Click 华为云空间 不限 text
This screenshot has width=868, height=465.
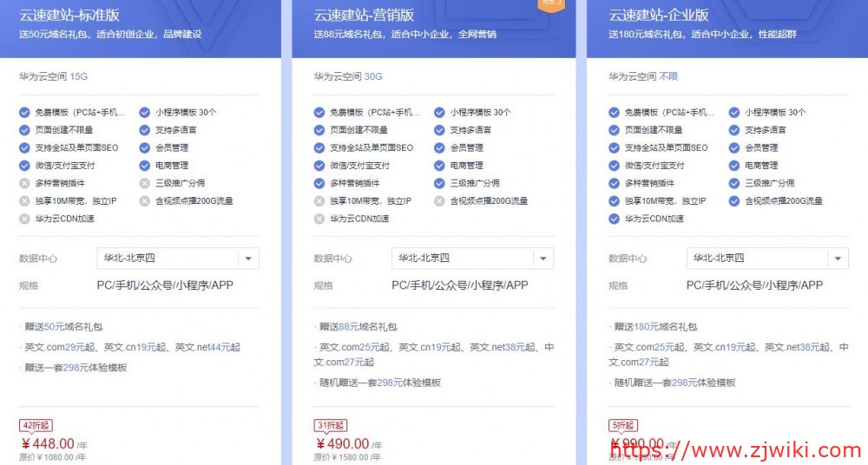pos(643,76)
